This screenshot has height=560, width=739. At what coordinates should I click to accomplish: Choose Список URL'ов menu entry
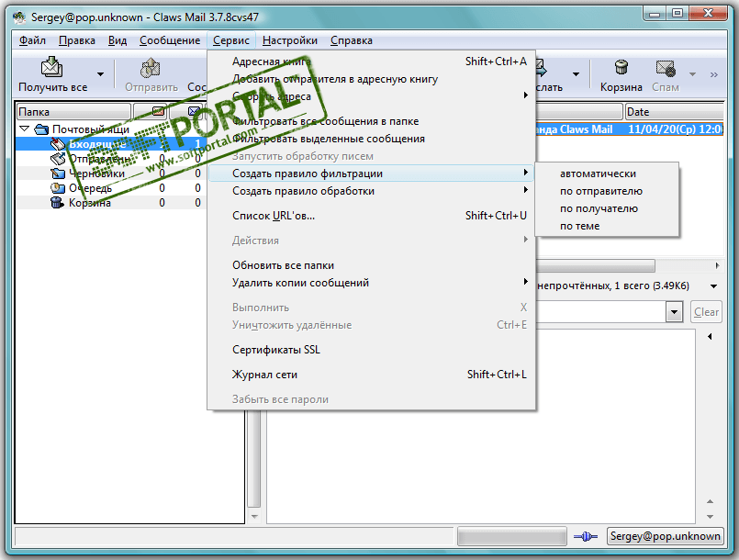click(x=372, y=216)
